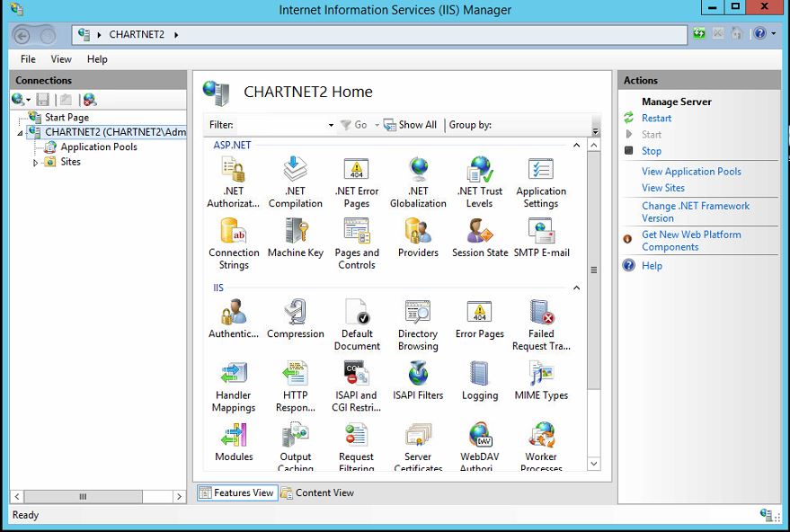Click View Application Pools link

coord(691,172)
